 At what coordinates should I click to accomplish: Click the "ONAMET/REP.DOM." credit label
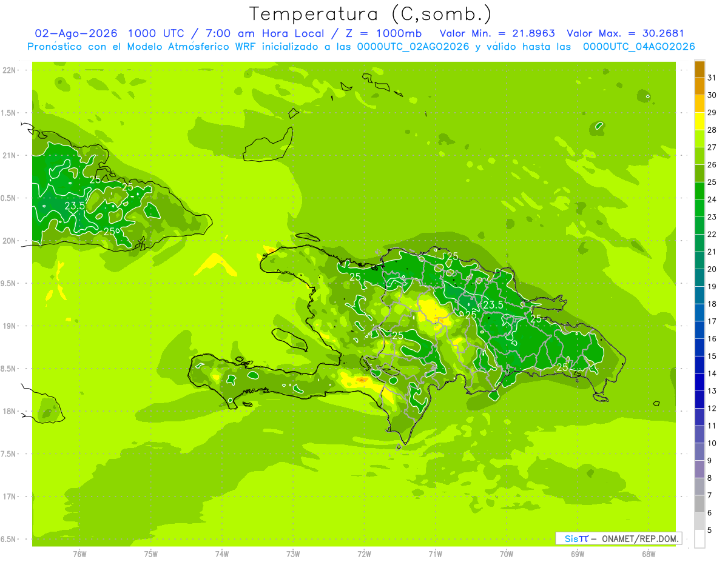point(640,538)
